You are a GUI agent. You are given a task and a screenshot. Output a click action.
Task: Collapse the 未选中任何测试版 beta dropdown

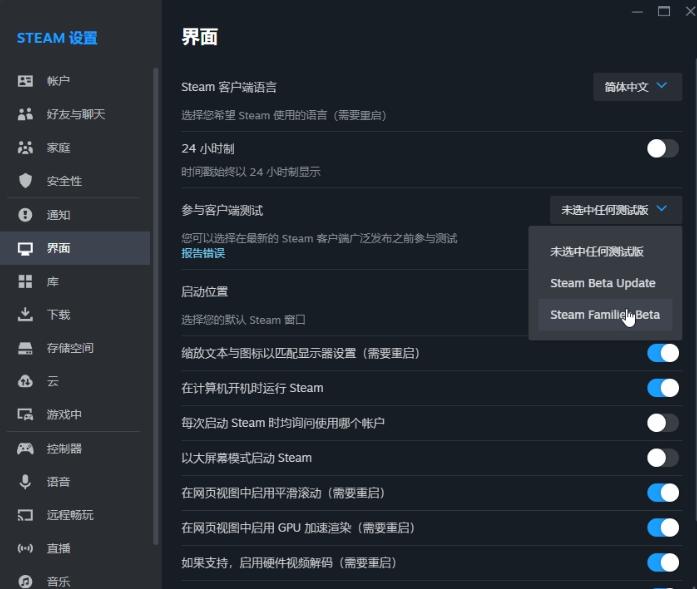(616, 210)
